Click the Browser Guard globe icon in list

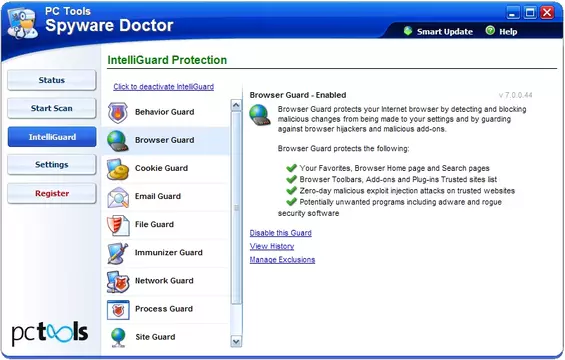tap(118, 141)
